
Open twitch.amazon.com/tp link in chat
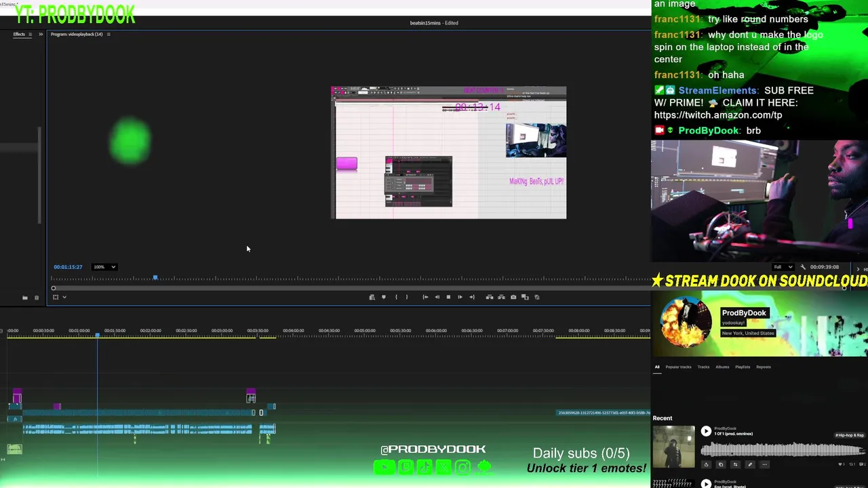point(718,115)
